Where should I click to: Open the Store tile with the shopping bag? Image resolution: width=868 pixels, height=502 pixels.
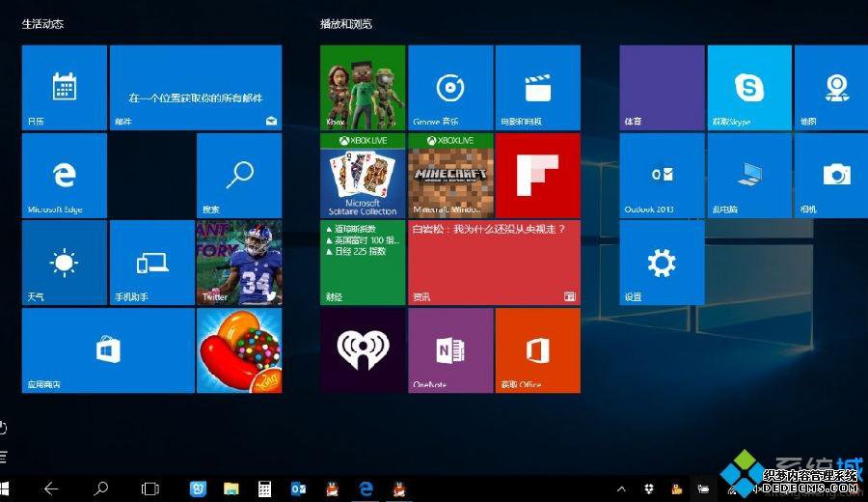click(108, 350)
